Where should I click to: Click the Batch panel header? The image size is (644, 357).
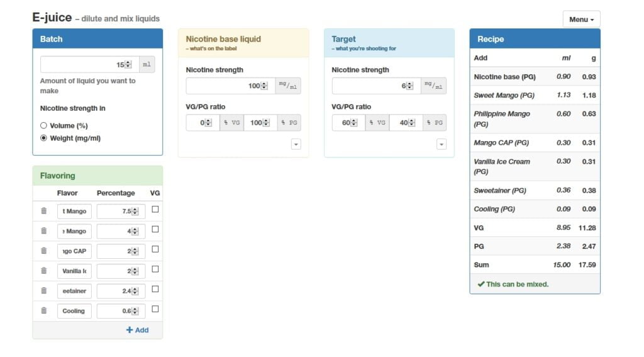pos(97,39)
